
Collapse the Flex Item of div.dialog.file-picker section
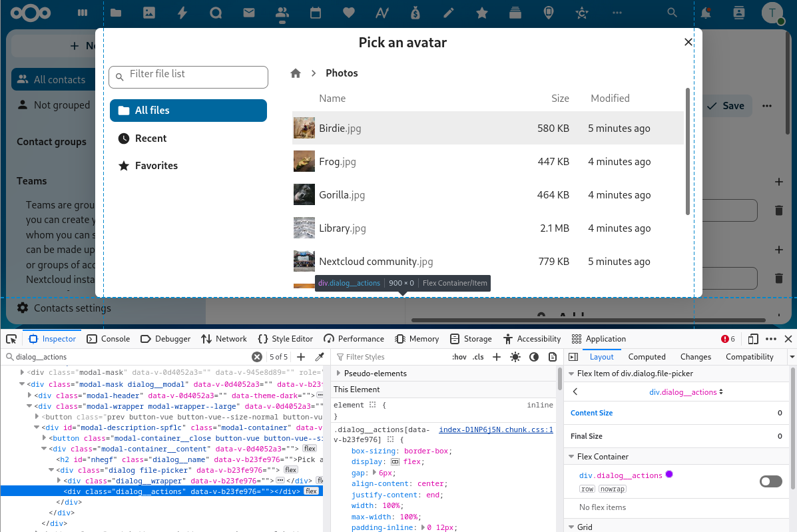pos(571,374)
